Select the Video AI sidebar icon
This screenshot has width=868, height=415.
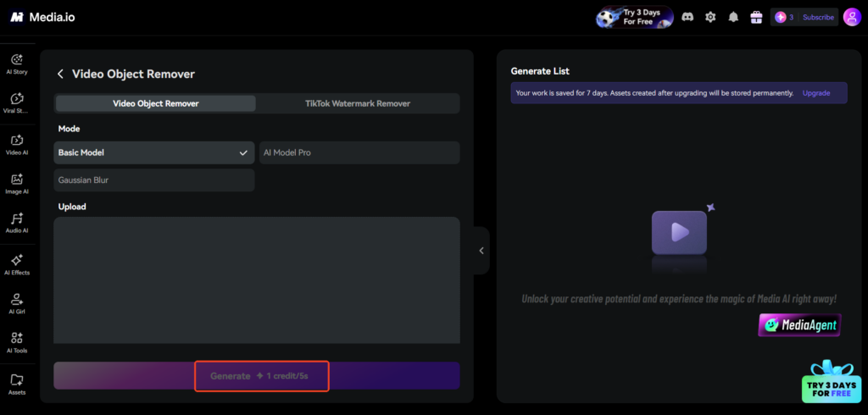(17, 145)
